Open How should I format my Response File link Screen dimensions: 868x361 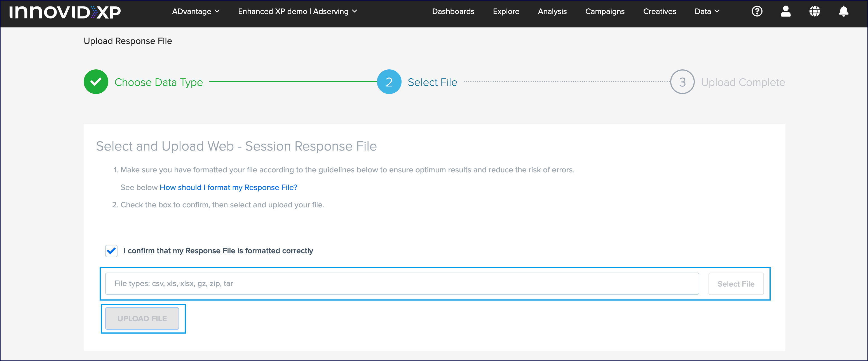(x=228, y=187)
